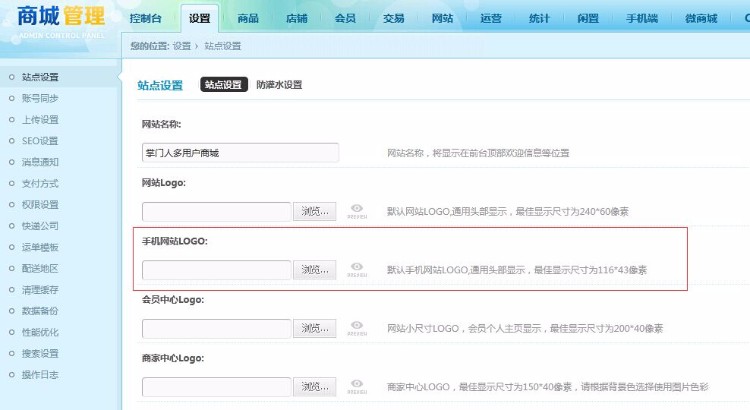Open 搜索设置 in the sidebar
Screen dimensions: 750x410
40,354
